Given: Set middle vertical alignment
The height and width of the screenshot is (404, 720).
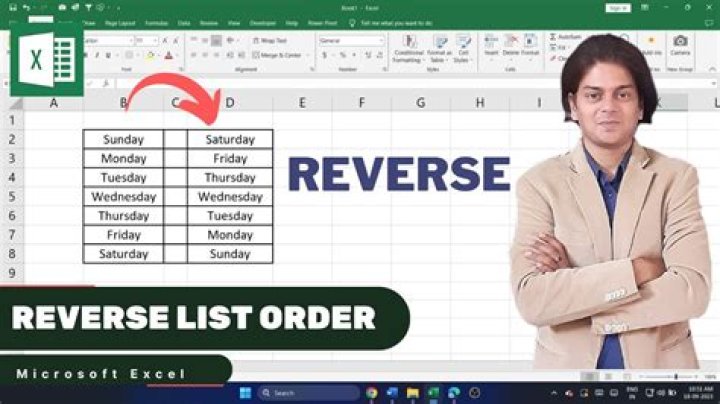Looking at the screenshot, I should coord(205,40).
